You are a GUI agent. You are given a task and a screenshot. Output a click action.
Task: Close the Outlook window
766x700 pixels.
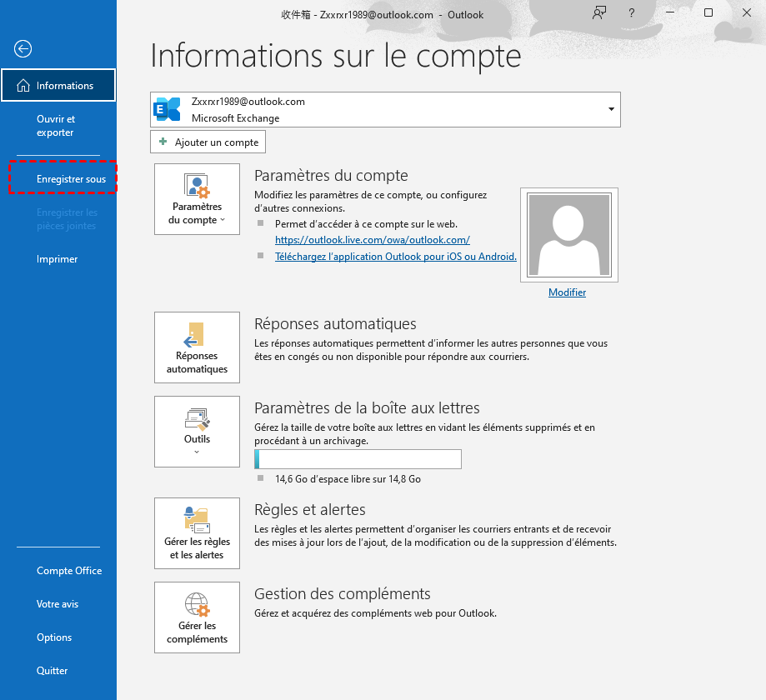coord(747,12)
